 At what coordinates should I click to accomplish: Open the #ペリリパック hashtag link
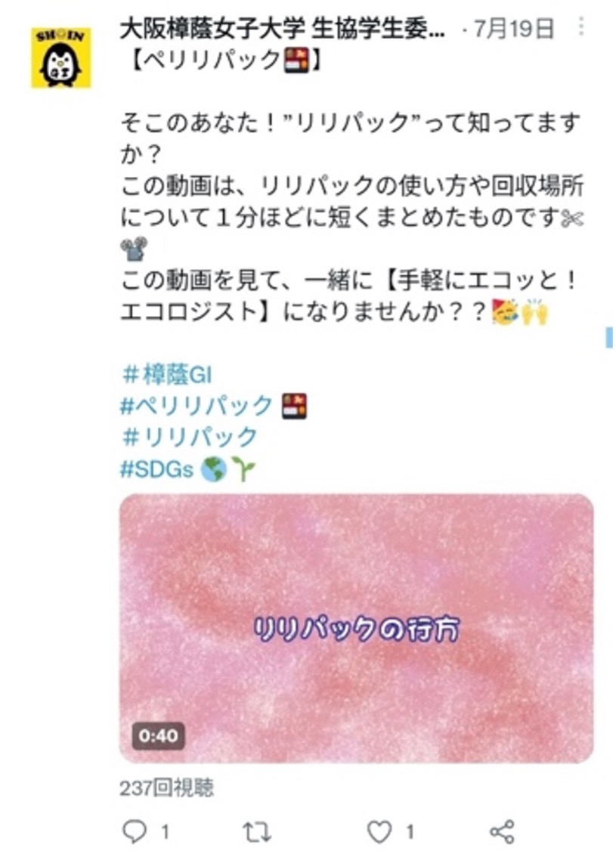click(x=197, y=406)
